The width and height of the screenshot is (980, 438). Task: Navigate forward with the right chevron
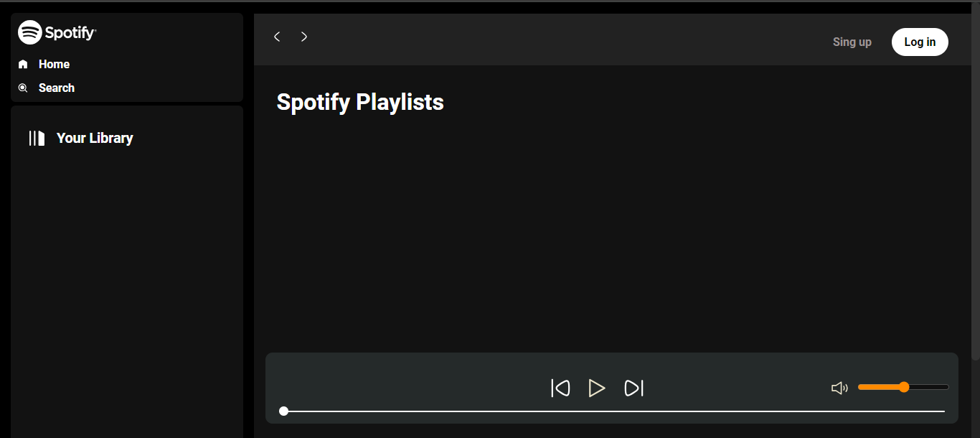(x=303, y=36)
